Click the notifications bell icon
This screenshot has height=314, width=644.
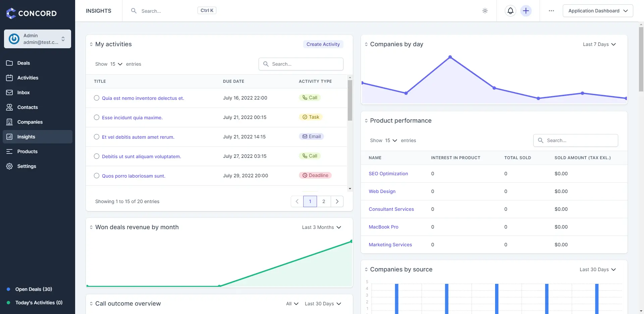pyautogui.click(x=510, y=11)
